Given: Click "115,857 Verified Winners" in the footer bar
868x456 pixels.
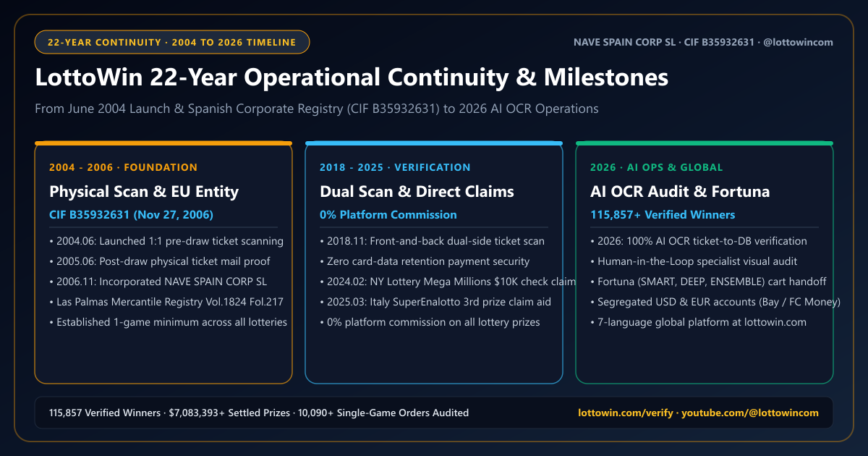Looking at the screenshot, I should click(105, 413).
